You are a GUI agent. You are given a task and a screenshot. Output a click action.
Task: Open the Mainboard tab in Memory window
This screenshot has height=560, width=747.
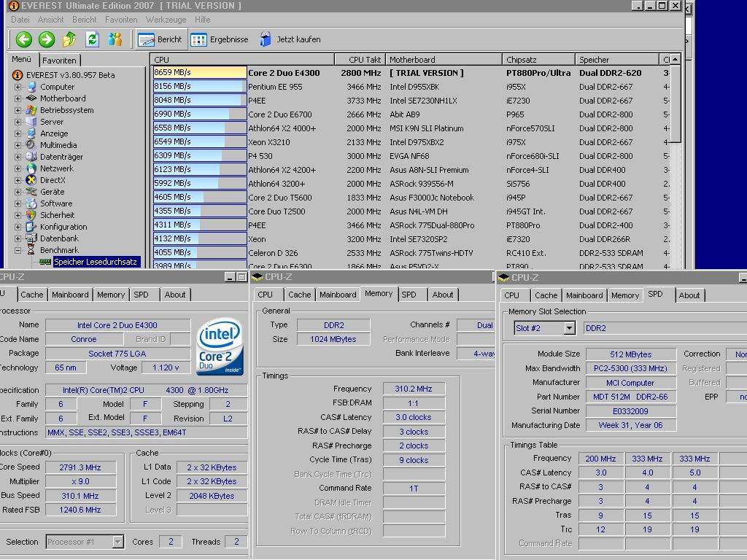point(338,295)
